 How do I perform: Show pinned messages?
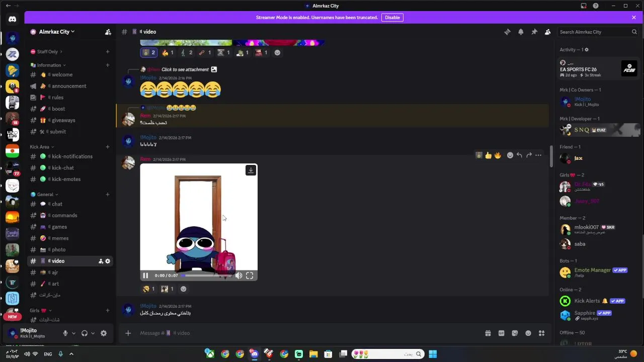[534, 32]
